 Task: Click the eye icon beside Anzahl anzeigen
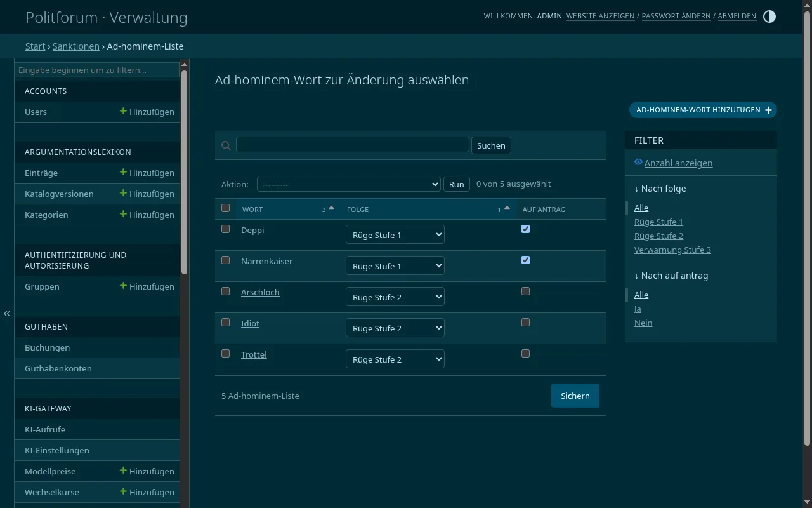point(638,162)
